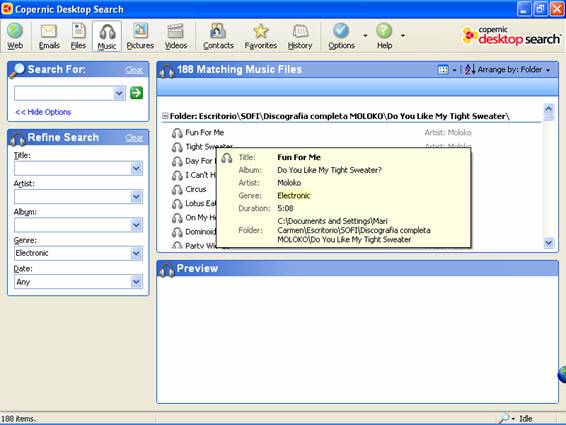This screenshot has width=566, height=425.
Task: Select the Fun For Me track
Action: pos(204,133)
